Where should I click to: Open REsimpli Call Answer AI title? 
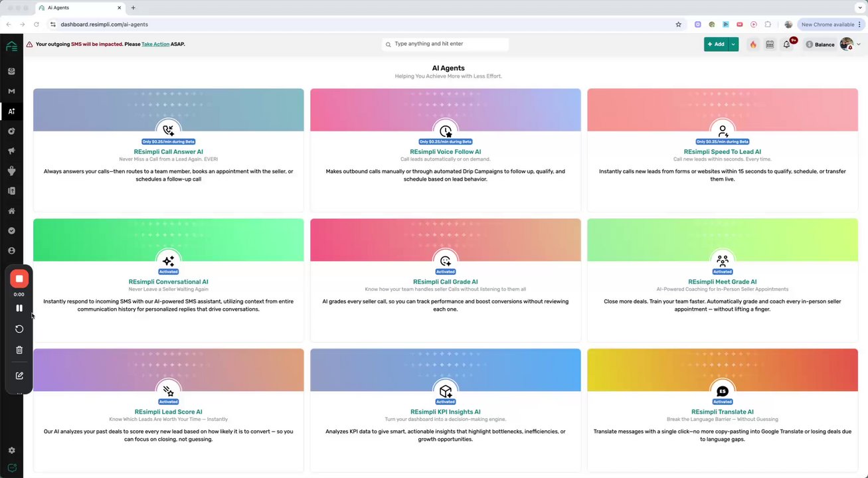[x=169, y=152]
